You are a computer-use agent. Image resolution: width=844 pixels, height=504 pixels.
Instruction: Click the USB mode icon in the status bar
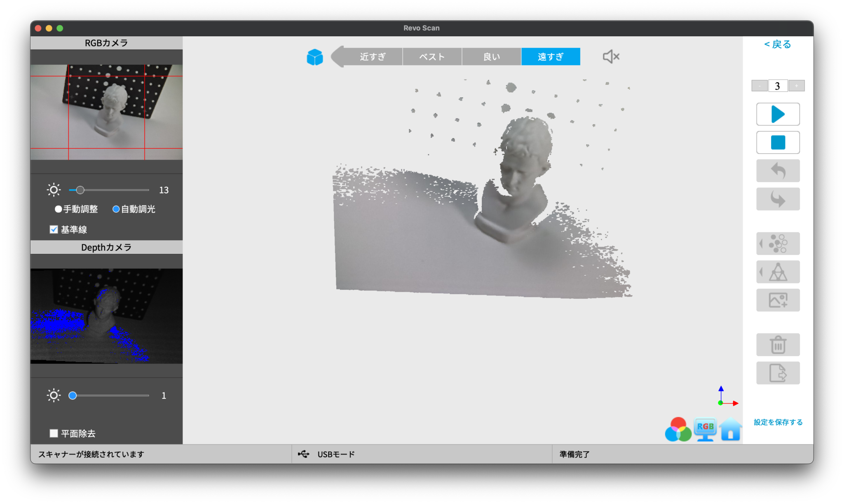tap(304, 454)
